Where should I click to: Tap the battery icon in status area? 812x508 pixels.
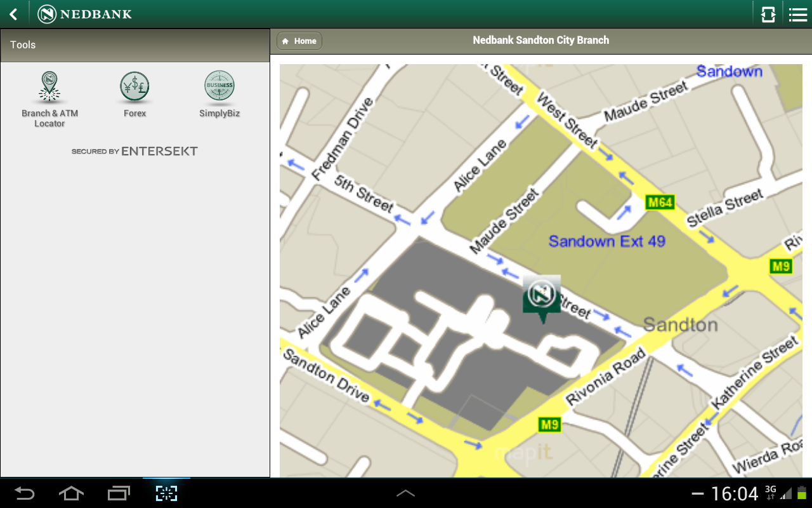802,493
